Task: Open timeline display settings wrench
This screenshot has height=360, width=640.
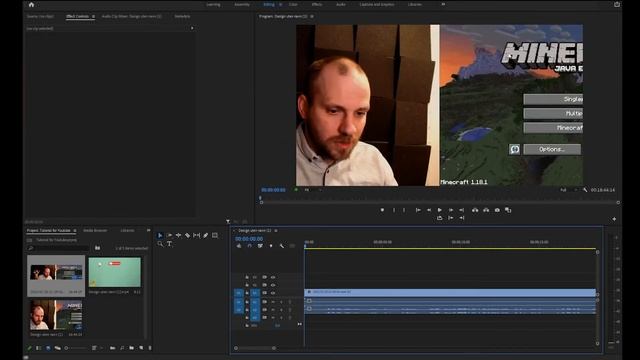Action: (282, 246)
